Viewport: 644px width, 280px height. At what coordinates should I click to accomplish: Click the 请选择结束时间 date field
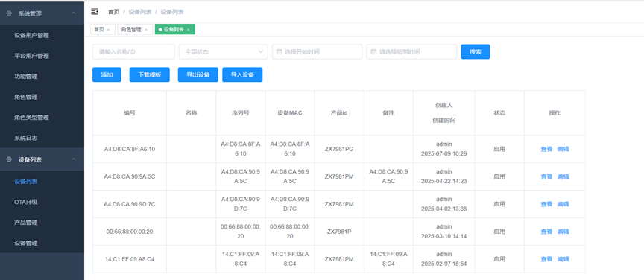tap(411, 51)
